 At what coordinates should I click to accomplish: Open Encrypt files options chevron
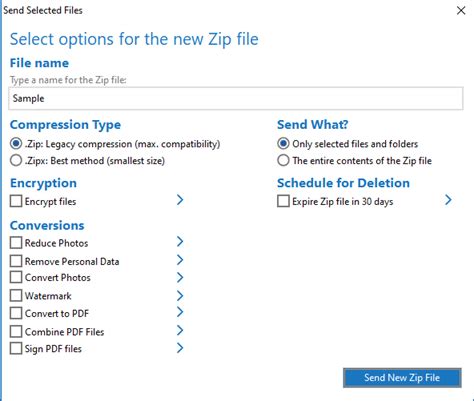pyautogui.click(x=180, y=200)
